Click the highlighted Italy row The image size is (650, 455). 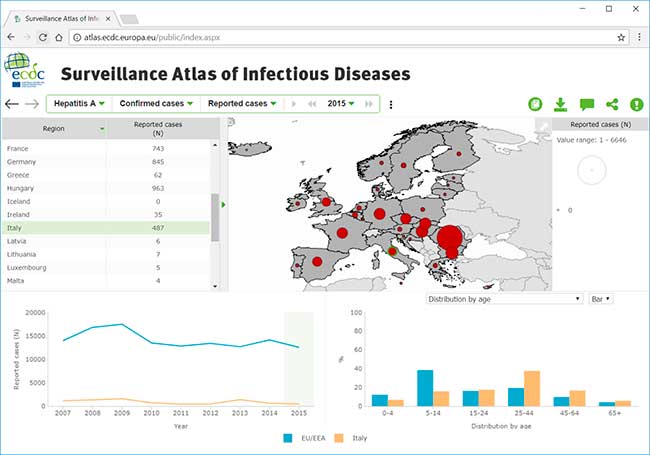tap(106, 228)
